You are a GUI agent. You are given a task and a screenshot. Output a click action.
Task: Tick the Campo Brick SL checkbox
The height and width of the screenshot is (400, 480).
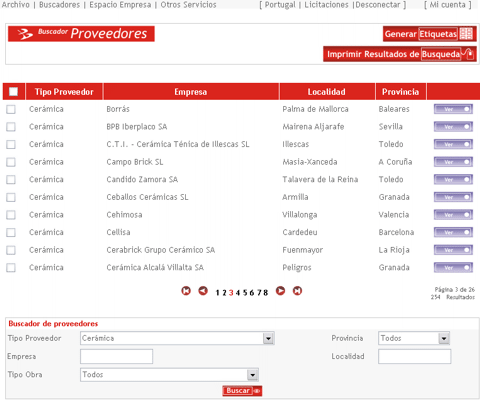tap(11, 162)
